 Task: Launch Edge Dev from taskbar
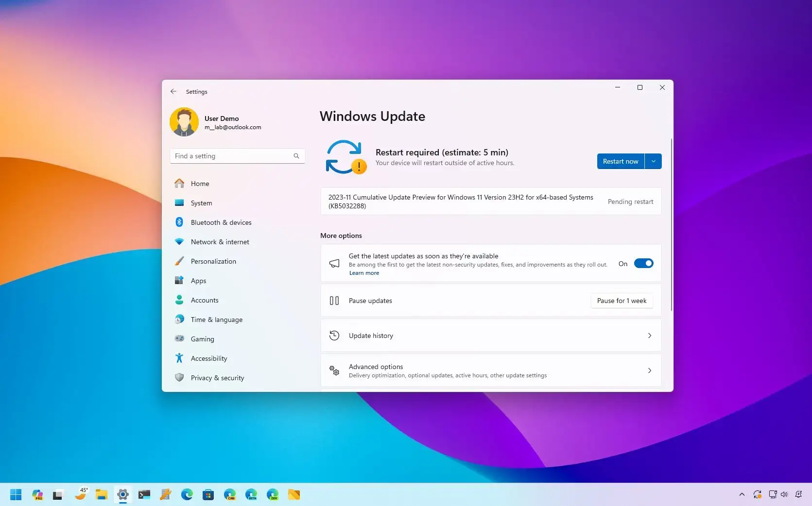[273, 494]
